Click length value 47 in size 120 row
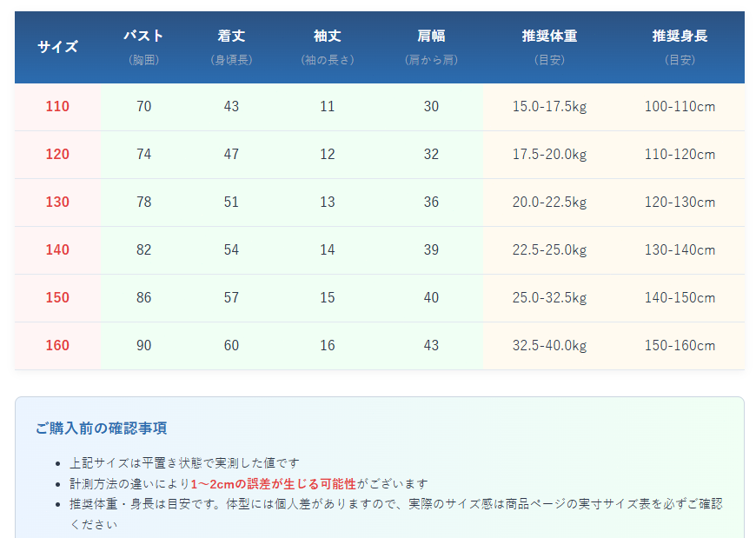The width and height of the screenshot is (756, 538). [x=231, y=154]
